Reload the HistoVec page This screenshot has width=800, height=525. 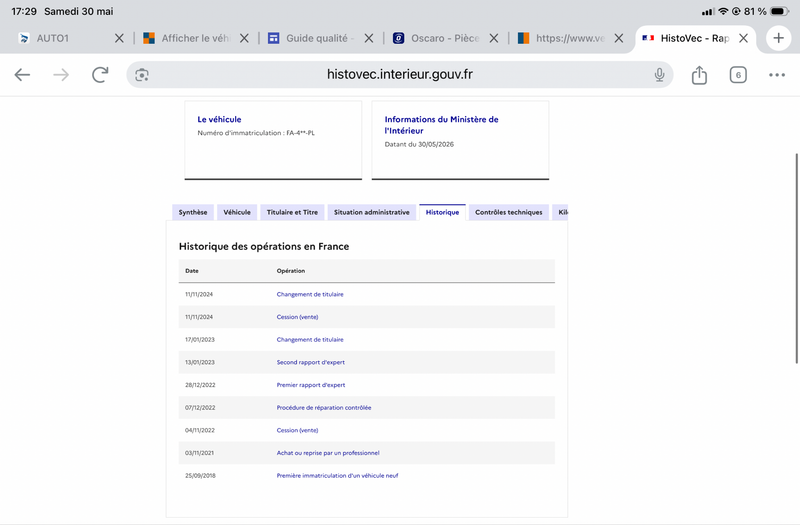[x=100, y=75]
